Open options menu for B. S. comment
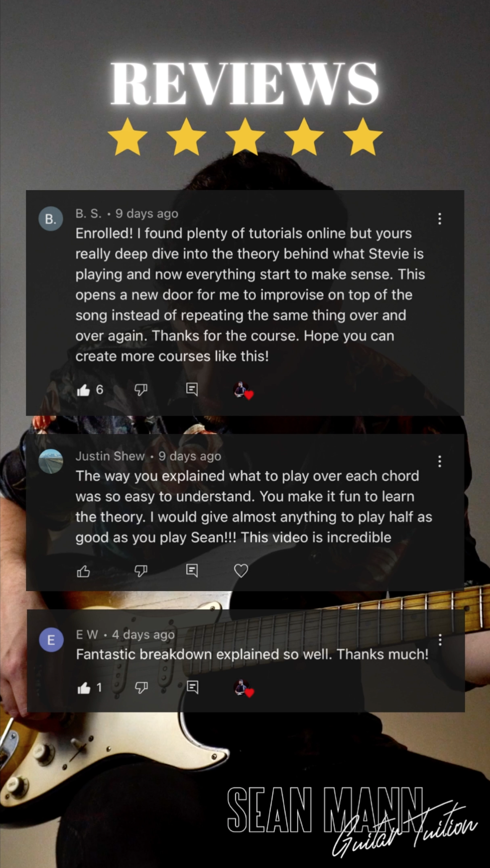This screenshot has width=490, height=868. pyautogui.click(x=440, y=219)
